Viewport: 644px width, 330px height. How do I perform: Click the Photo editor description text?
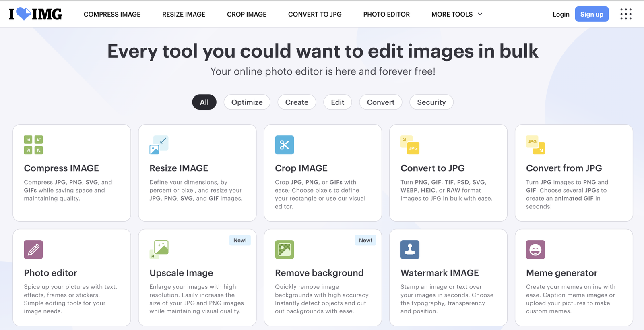click(x=70, y=299)
